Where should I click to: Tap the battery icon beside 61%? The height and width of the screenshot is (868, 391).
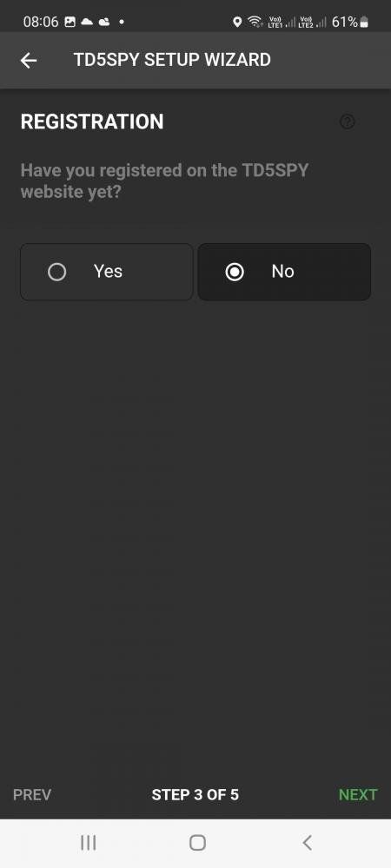[x=364, y=23]
